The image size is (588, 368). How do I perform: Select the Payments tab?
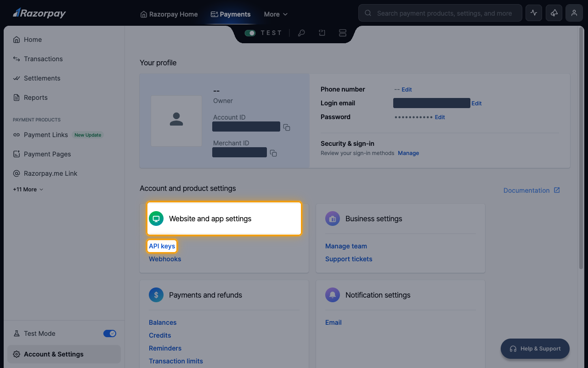click(231, 14)
